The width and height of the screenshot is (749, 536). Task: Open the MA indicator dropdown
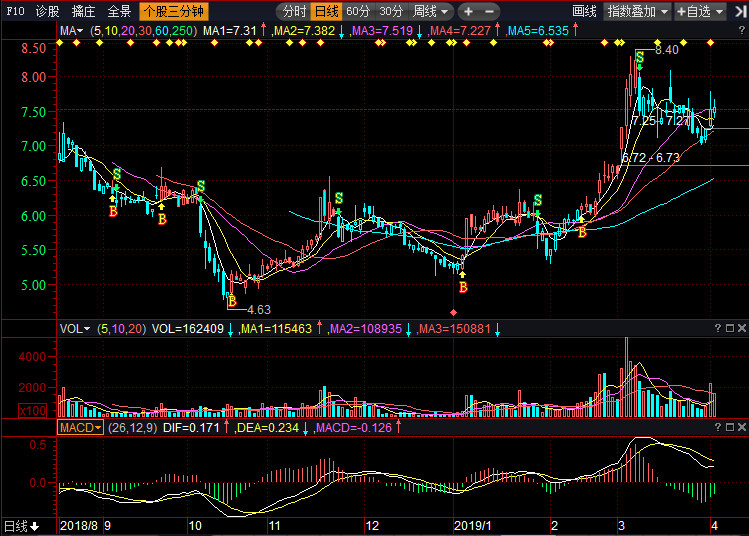pos(73,31)
